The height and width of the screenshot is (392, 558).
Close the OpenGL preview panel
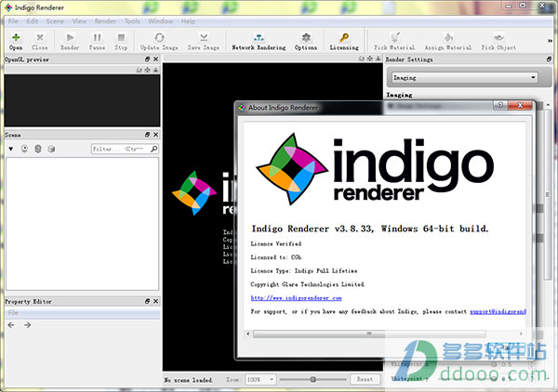pos(155,59)
